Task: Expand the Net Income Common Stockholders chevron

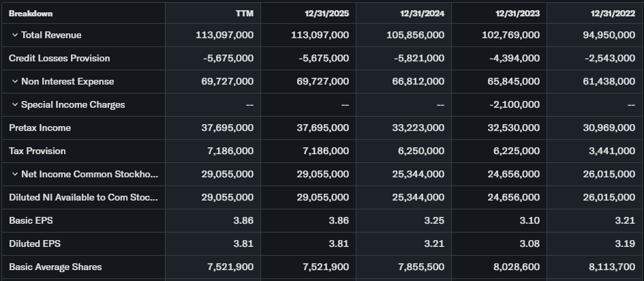Action: (x=14, y=175)
